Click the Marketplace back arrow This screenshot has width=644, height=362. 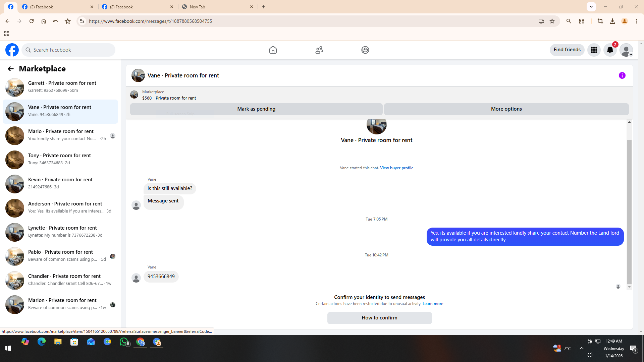click(x=11, y=69)
